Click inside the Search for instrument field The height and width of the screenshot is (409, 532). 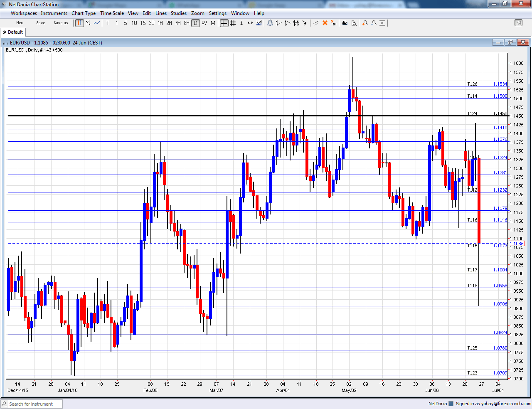coord(31,404)
